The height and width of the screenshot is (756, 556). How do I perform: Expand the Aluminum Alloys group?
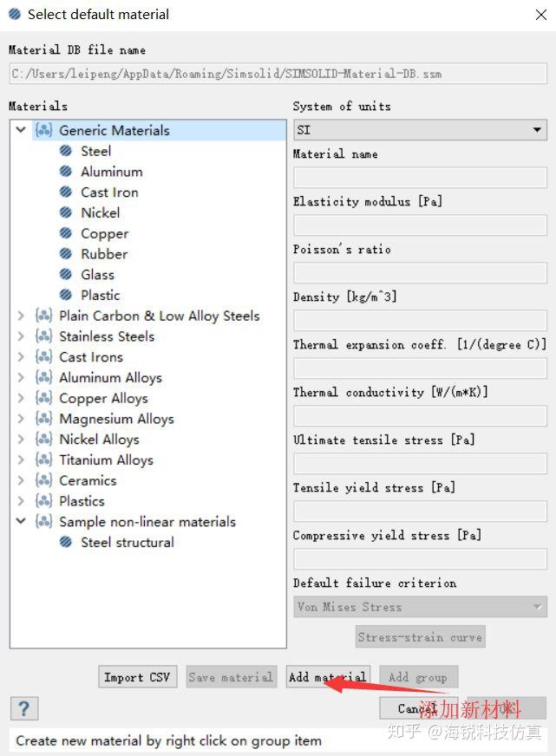[21, 378]
